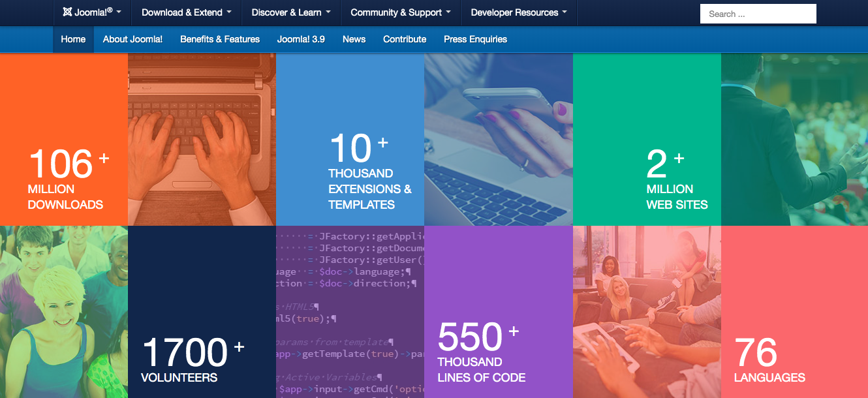The image size is (868, 398).
Task: Click the hands typing on laptop photo
Action: pyautogui.click(x=202, y=140)
